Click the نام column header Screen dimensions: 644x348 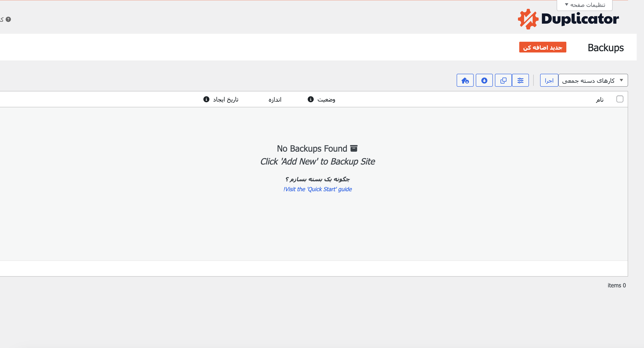(599, 100)
